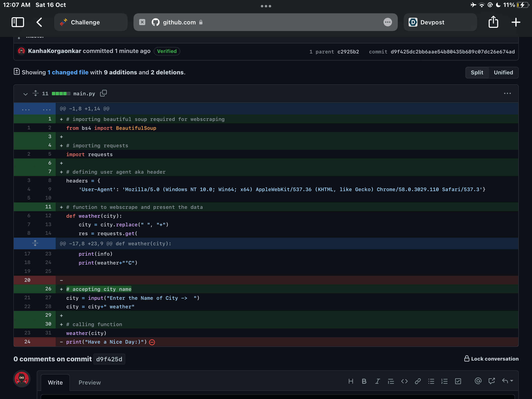Open Safari sidebar panel icon

[18, 22]
